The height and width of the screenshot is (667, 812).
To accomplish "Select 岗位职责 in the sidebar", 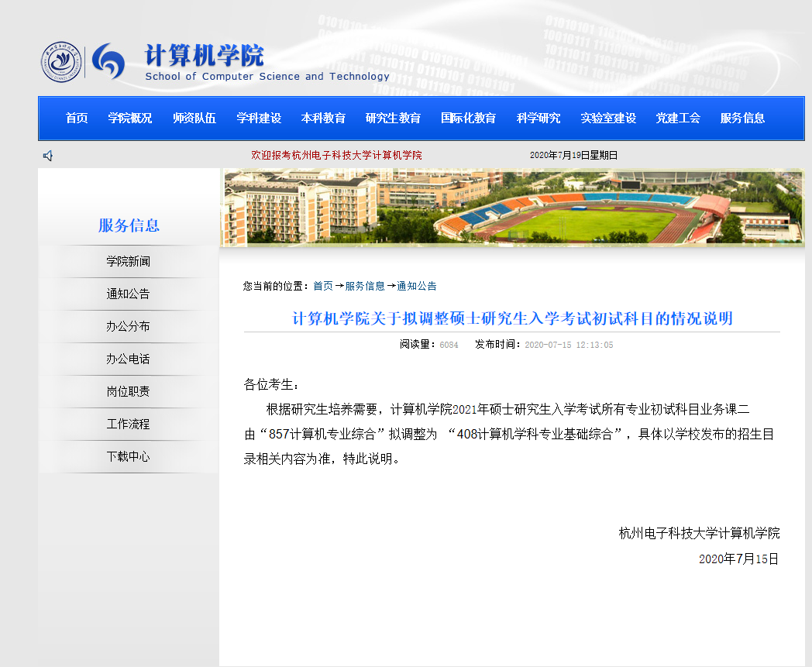I will (x=129, y=392).
